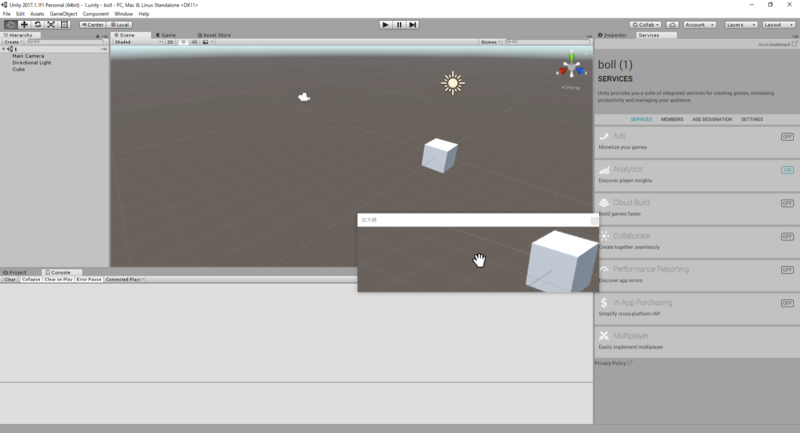Start Play mode
Viewport: 800px width, 433px height.
(385, 24)
